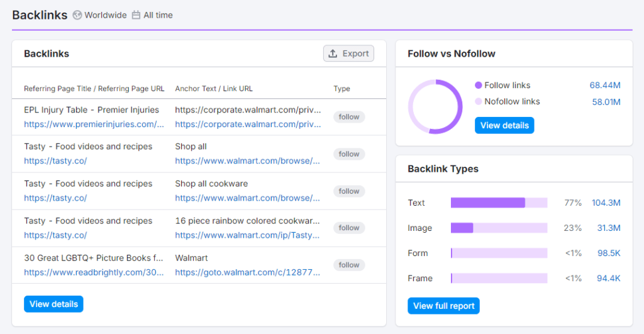644x334 pixels.
Task: Click follow badge in the Walmart anchor row
Action: click(x=349, y=265)
